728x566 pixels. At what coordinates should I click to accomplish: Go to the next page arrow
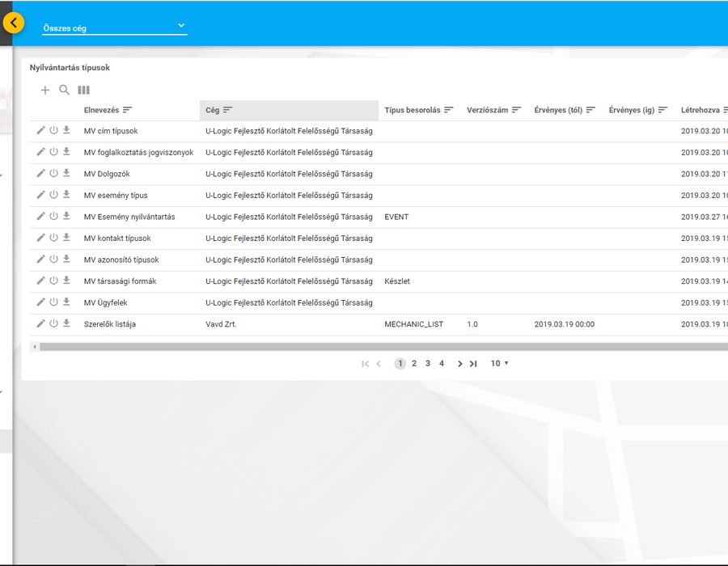(x=459, y=364)
